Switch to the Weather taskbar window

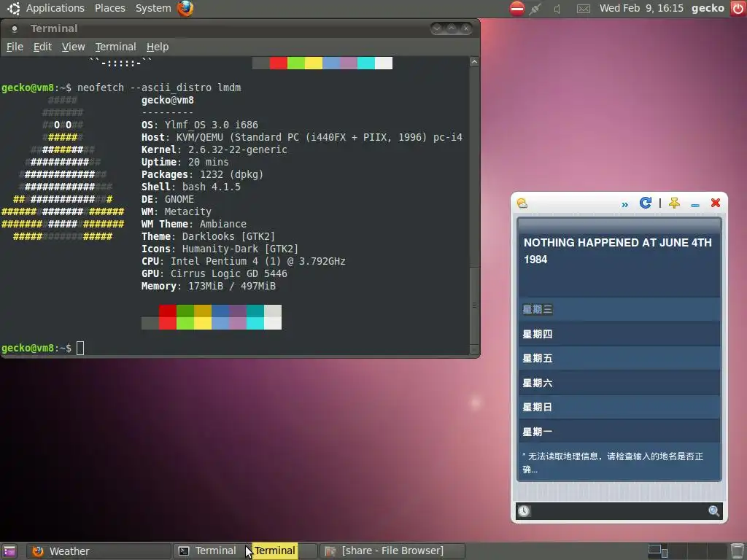coord(98,551)
